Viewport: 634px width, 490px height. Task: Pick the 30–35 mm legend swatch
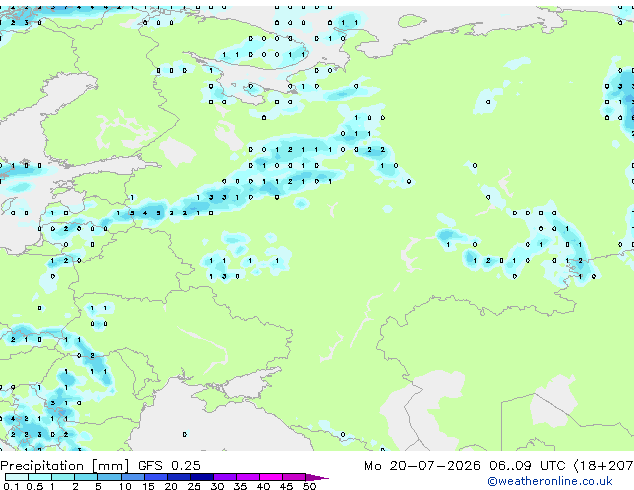225,477
